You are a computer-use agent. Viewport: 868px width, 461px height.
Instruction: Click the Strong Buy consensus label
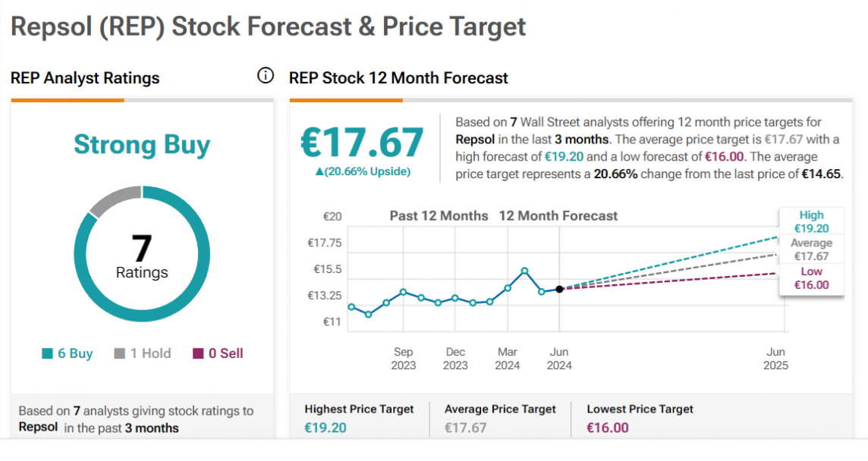coord(142,145)
